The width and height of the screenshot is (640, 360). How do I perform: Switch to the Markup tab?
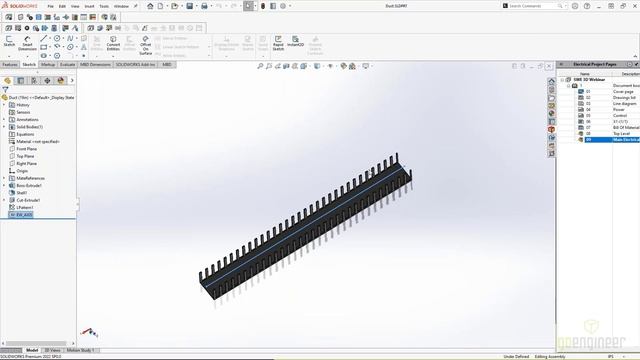(48, 64)
